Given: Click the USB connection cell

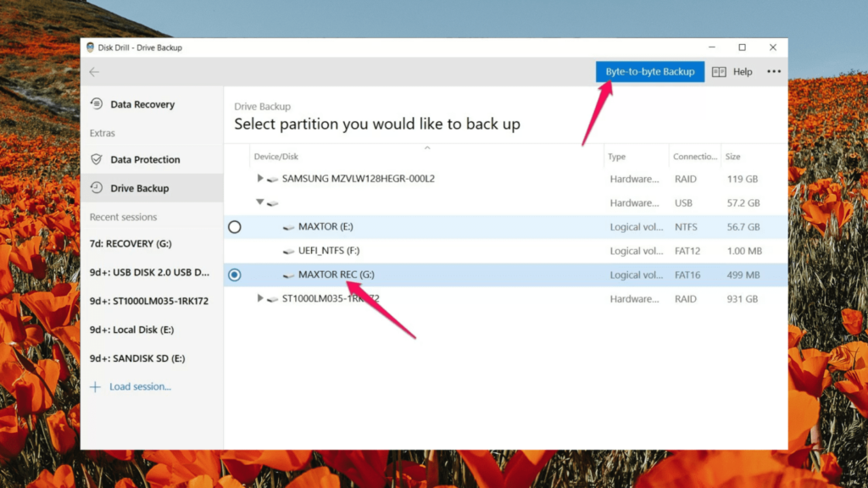Looking at the screenshot, I should [x=684, y=203].
